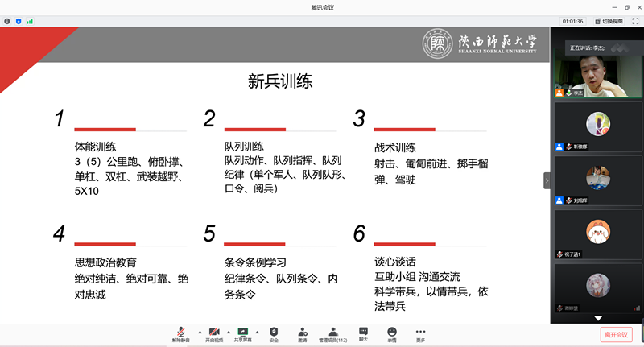Click the 邀请 invite icon

point(302,333)
